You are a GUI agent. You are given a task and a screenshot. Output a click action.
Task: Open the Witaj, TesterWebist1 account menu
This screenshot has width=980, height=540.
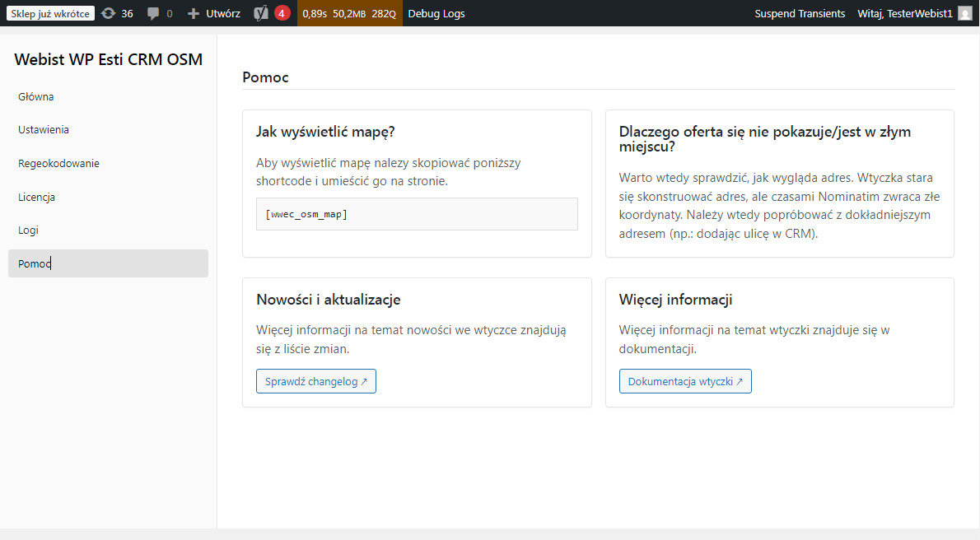coord(904,13)
